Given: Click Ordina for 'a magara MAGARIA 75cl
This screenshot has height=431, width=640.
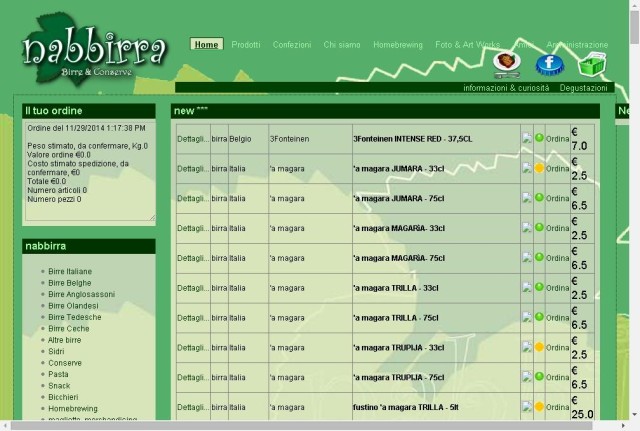Looking at the screenshot, I should (x=558, y=258).
